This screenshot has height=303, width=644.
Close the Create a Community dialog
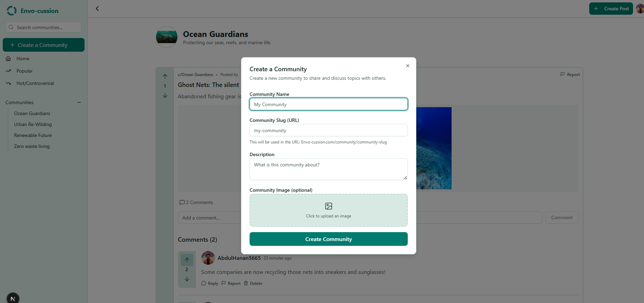408,66
